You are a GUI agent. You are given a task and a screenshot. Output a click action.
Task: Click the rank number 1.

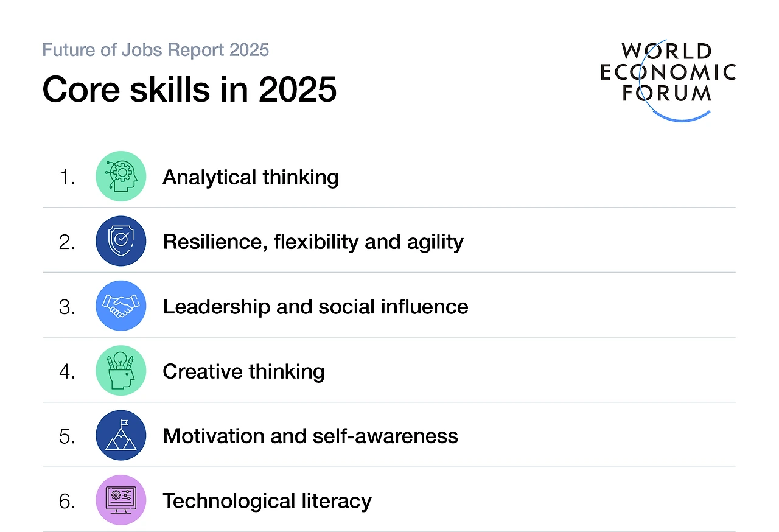[x=68, y=178]
